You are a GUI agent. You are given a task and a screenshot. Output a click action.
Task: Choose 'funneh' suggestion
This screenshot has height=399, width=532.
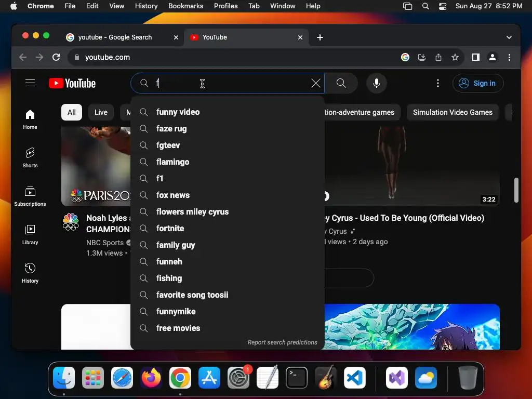point(228,262)
